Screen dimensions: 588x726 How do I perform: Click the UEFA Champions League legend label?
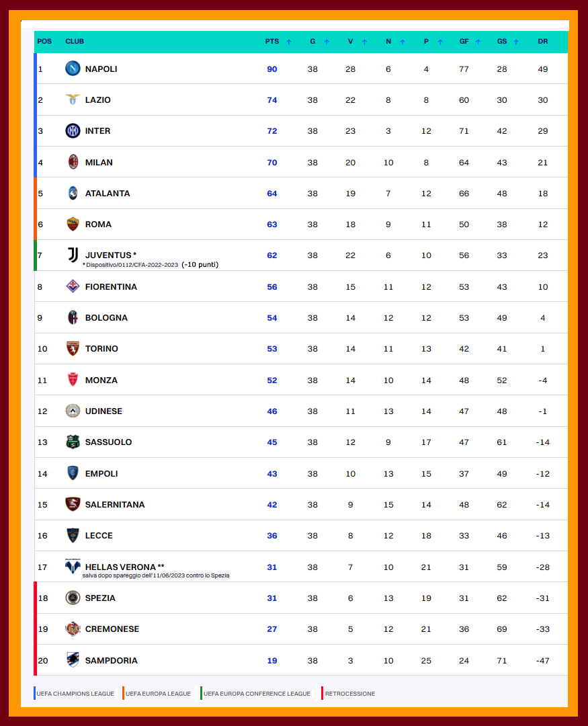click(75, 694)
